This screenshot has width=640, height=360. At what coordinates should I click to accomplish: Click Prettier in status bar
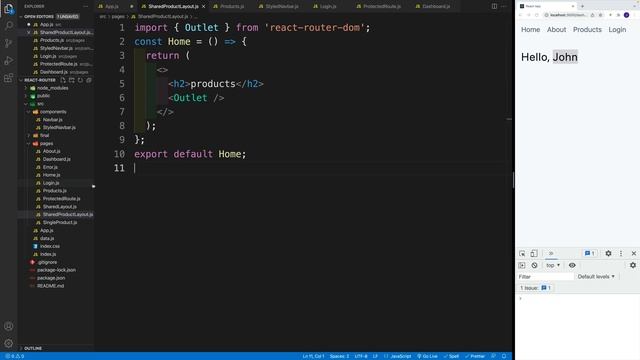click(x=475, y=356)
